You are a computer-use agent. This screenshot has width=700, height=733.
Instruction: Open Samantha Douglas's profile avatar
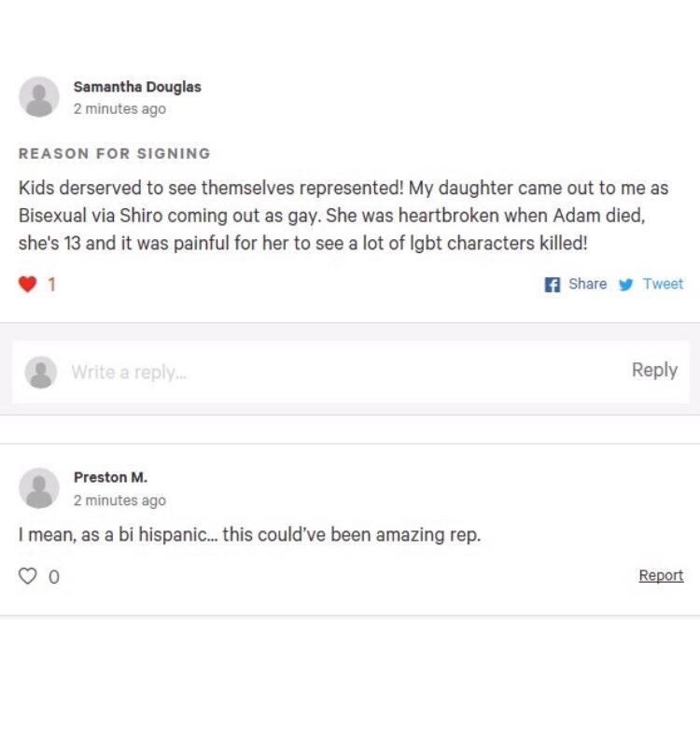click(x=39, y=97)
